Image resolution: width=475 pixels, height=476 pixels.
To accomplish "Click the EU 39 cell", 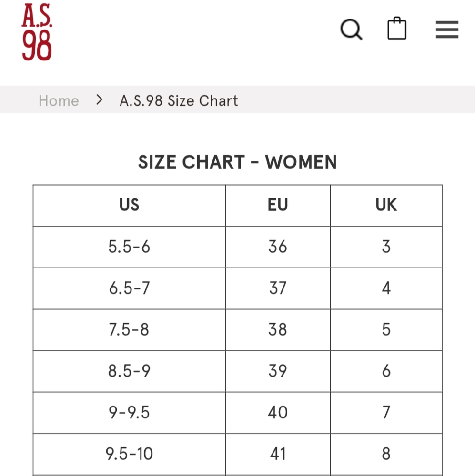I will (278, 371).
